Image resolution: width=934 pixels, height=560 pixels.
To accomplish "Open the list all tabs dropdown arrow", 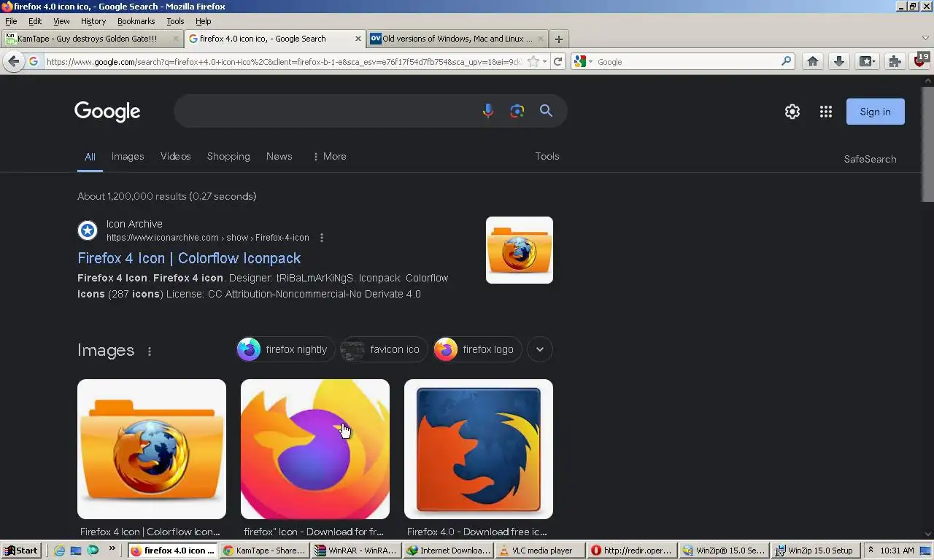I will point(925,39).
